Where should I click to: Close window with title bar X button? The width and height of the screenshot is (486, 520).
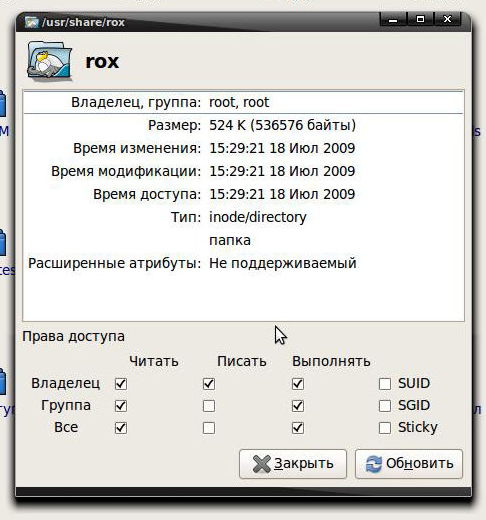(x=447, y=19)
